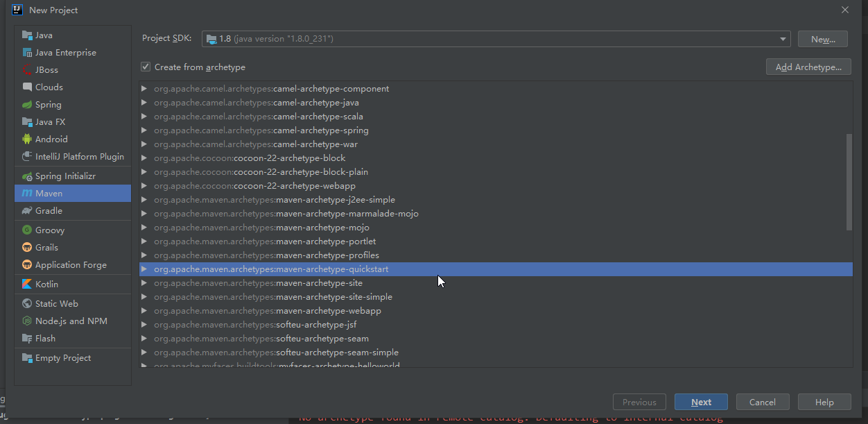Expand cocoon-22-archetype-block node
Viewport: 868px width, 424px height.
click(144, 158)
